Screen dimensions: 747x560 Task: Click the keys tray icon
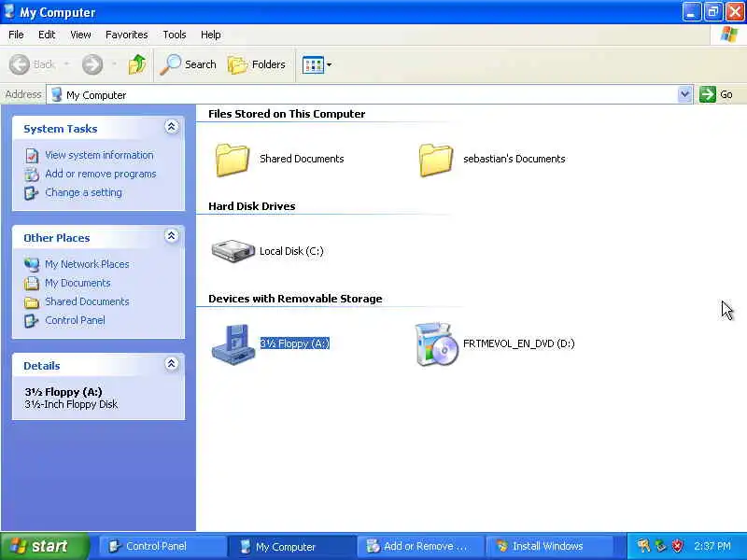coord(643,546)
